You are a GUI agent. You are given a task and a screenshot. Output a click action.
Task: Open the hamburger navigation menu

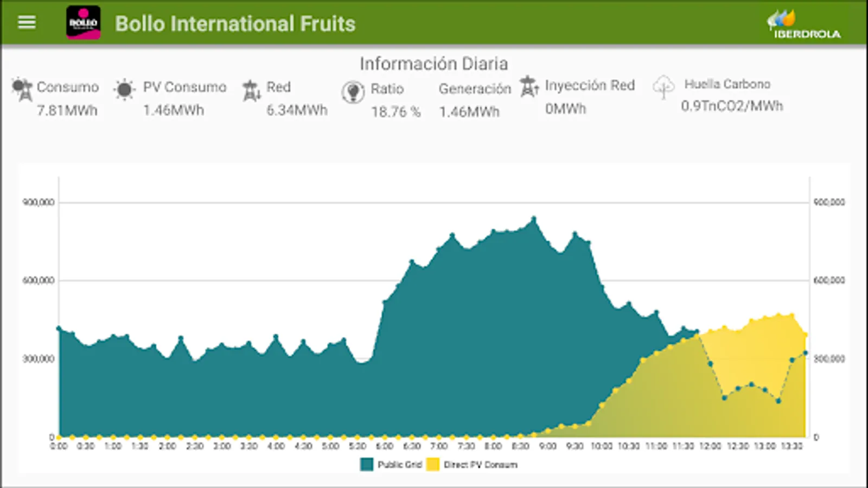[27, 22]
